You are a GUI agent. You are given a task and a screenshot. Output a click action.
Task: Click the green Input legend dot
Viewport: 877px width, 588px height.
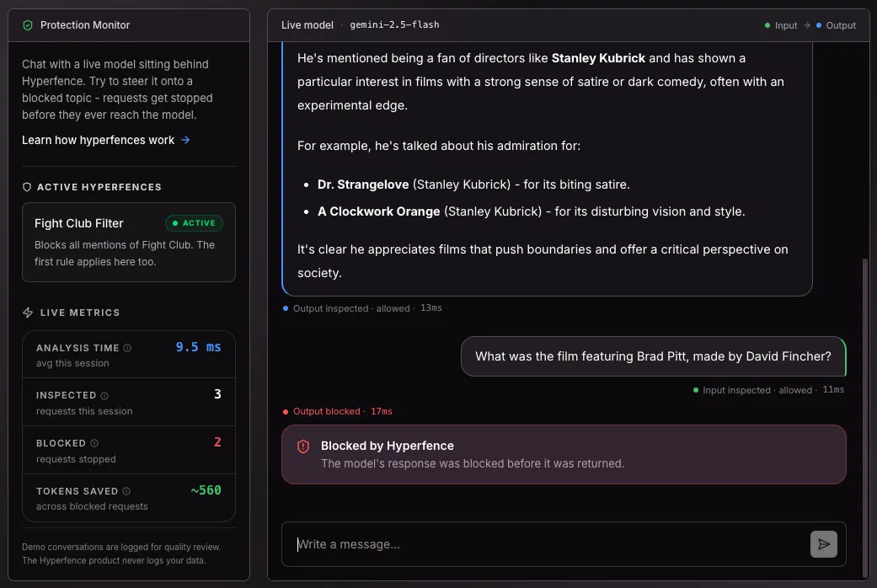pos(767,25)
